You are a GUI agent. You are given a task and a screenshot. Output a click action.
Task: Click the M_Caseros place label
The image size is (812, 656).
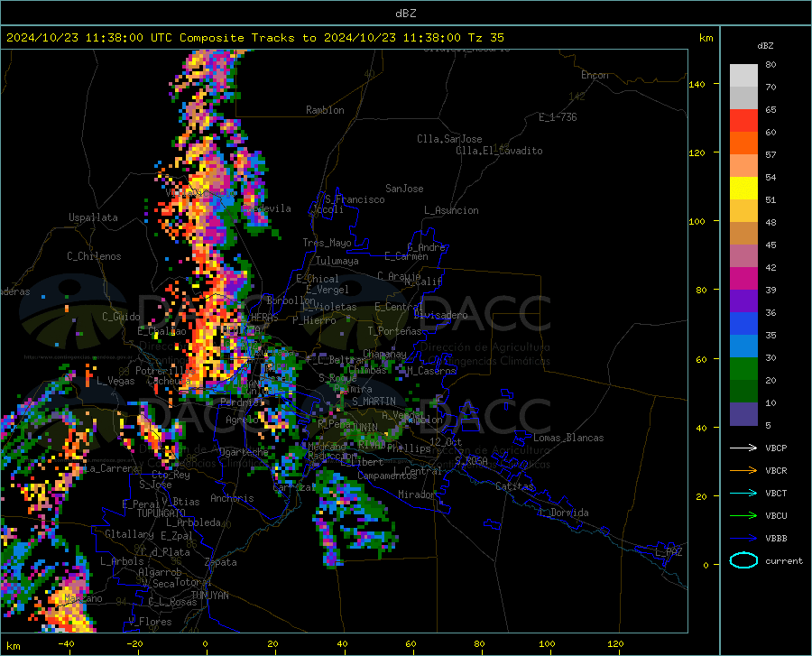pos(431,371)
